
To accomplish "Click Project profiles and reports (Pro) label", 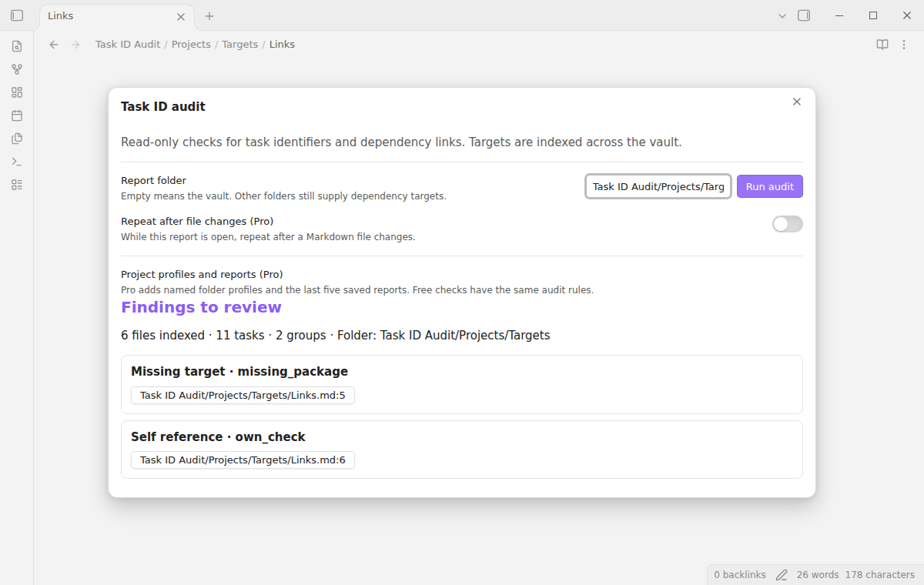I will coord(202,274).
